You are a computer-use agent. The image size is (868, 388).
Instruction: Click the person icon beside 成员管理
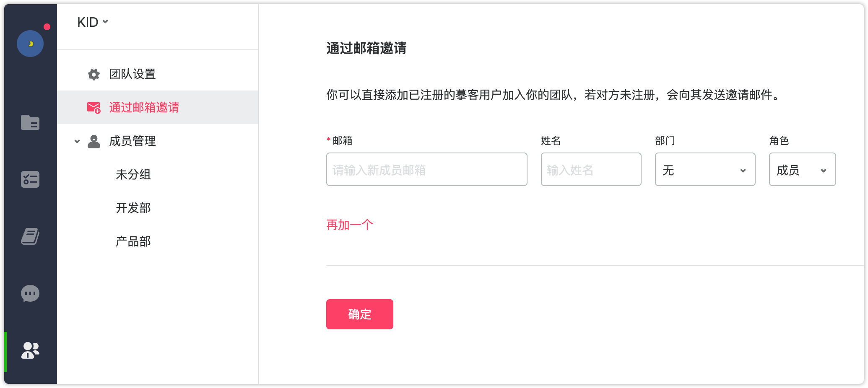pos(94,141)
